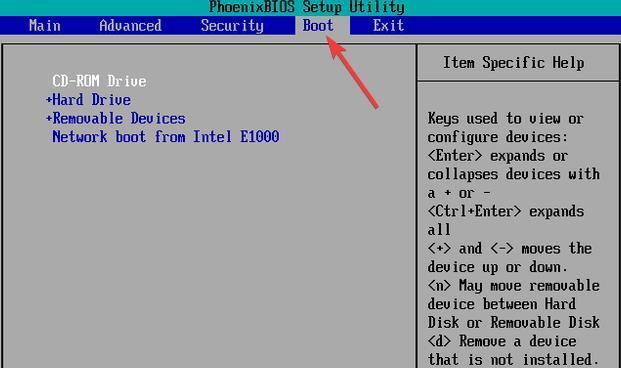
Task: Select CD-ROM Drive boot entry
Action: pyautogui.click(x=99, y=81)
